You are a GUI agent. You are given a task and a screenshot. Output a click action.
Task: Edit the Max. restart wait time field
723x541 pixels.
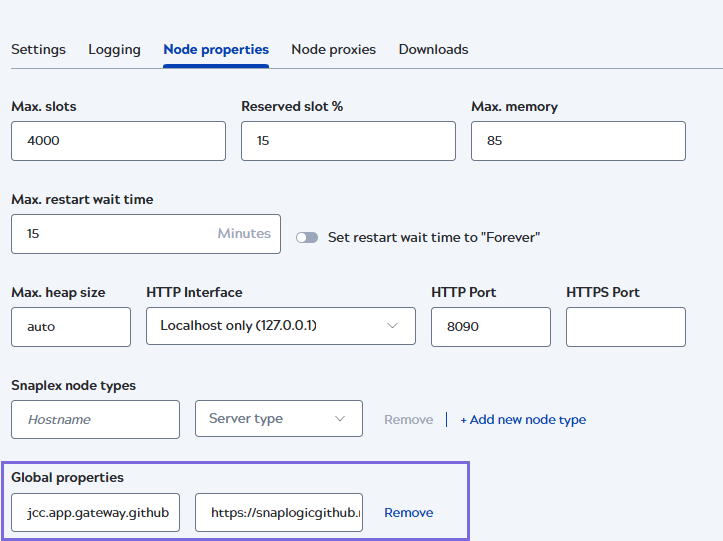click(x=146, y=234)
